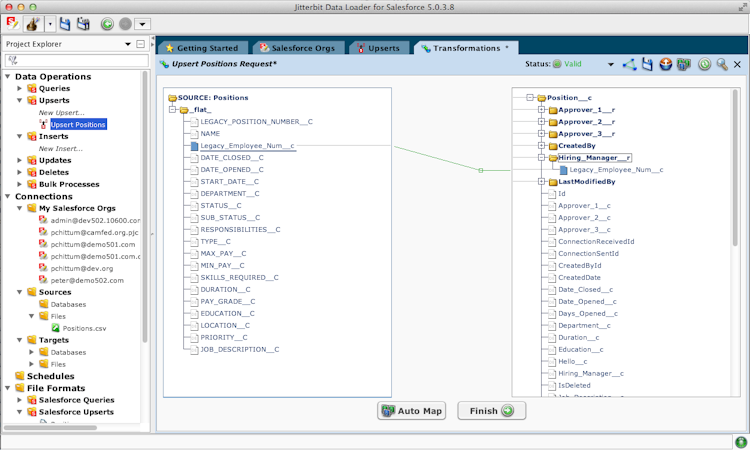Expand the CreatedBy target folder
This screenshot has width=750, height=450.
[x=541, y=145]
